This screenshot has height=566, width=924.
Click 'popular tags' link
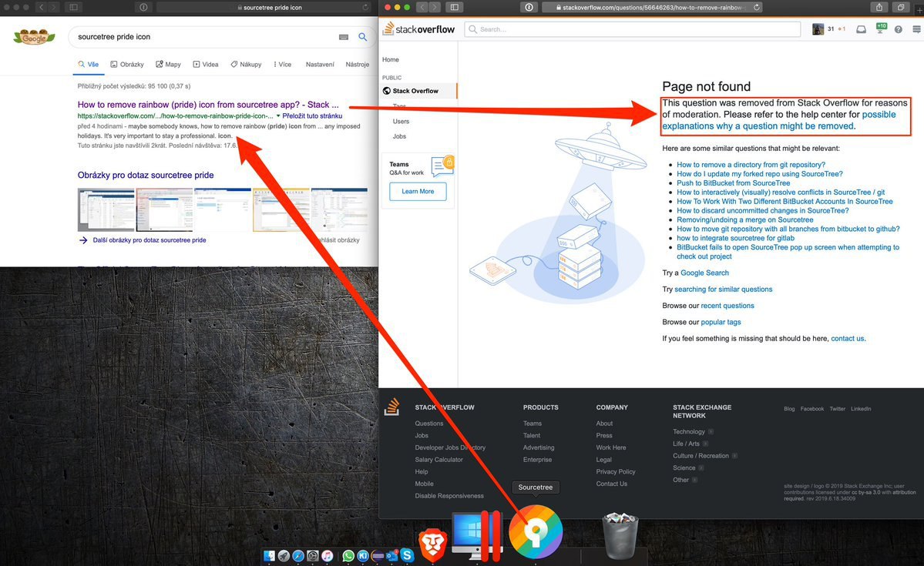(721, 322)
